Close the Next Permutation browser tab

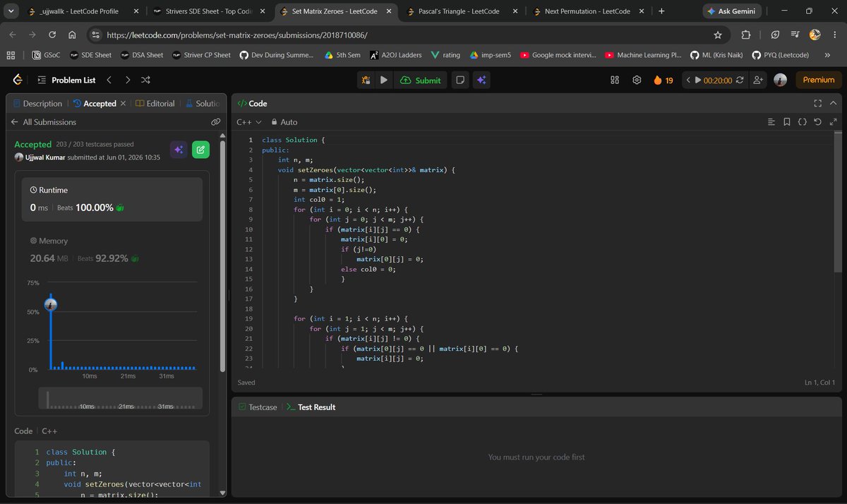tap(642, 11)
